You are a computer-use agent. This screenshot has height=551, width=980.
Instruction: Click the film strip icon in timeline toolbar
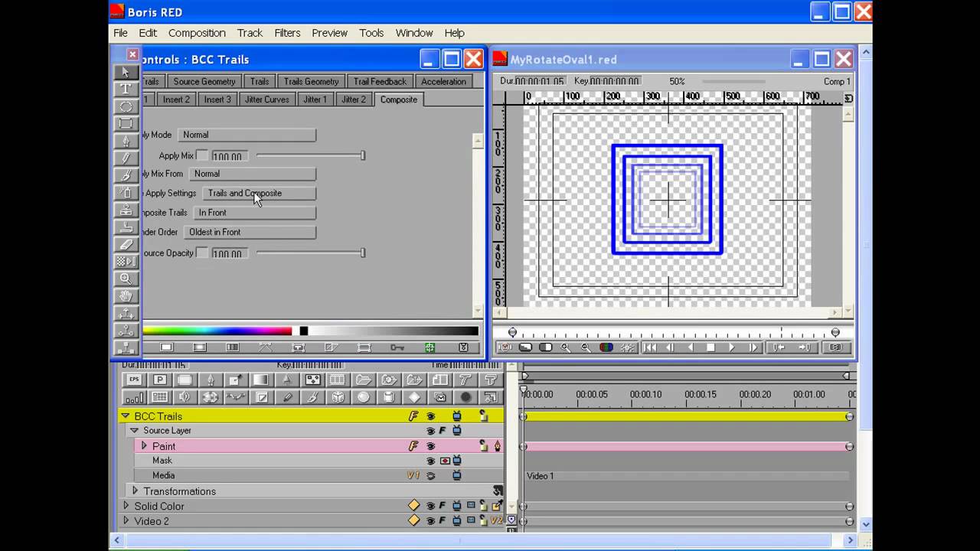[x=338, y=380]
